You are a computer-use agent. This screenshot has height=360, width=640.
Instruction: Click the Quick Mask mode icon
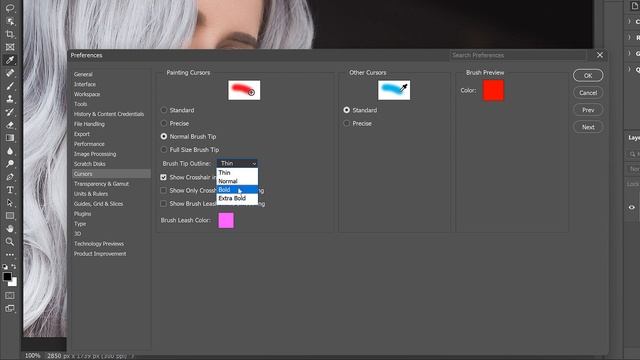click(x=10, y=295)
